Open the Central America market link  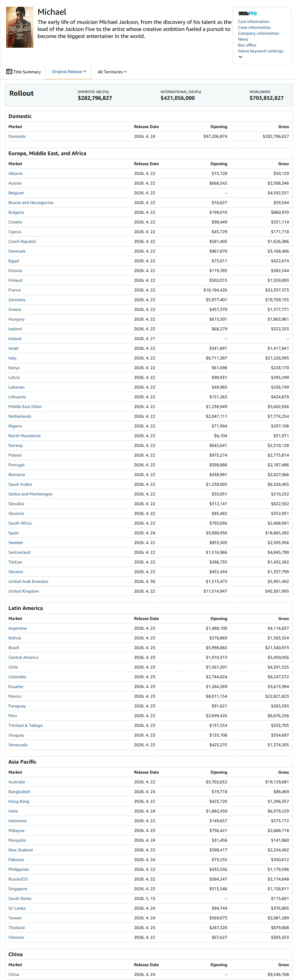[x=23, y=657]
